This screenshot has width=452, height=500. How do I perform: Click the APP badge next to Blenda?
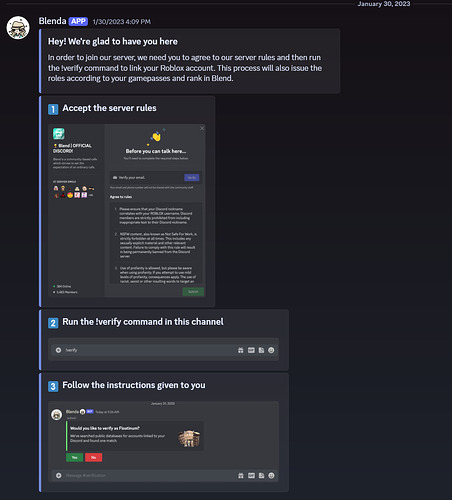[78, 21]
